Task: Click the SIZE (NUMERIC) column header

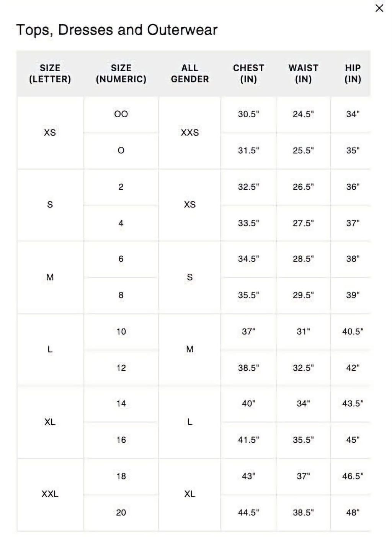Action: click(121, 74)
